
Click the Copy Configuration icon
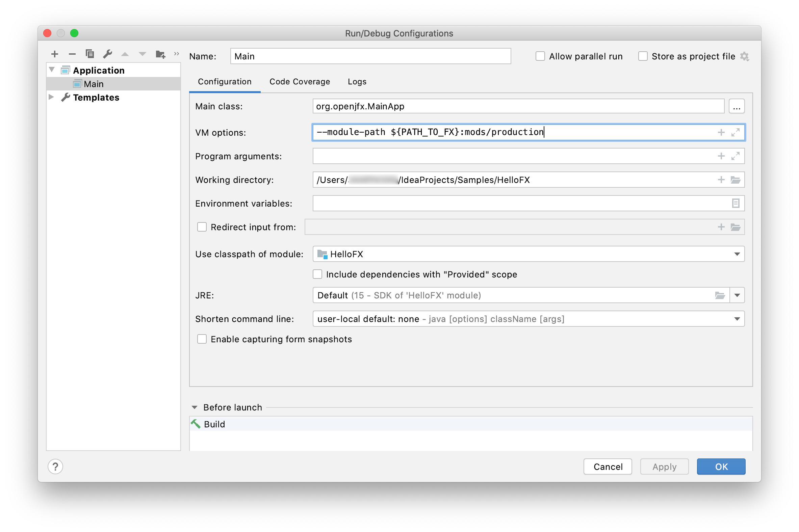click(x=89, y=54)
